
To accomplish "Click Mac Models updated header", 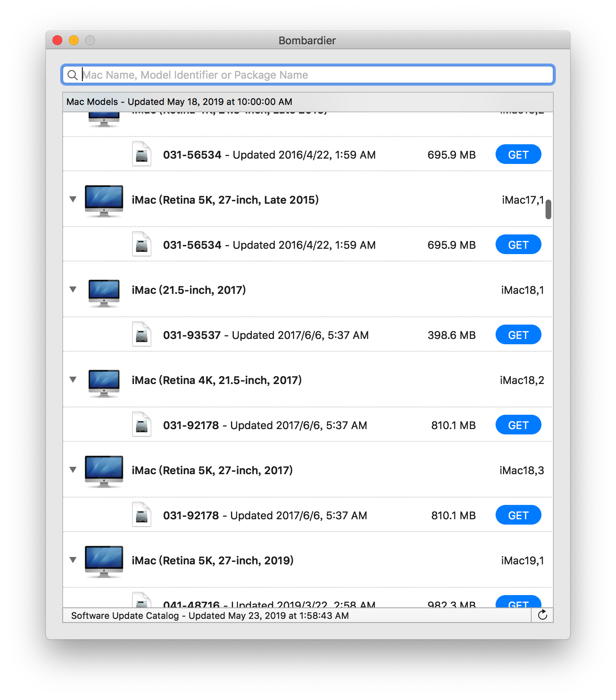I will pyautogui.click(x=179, y=102).
